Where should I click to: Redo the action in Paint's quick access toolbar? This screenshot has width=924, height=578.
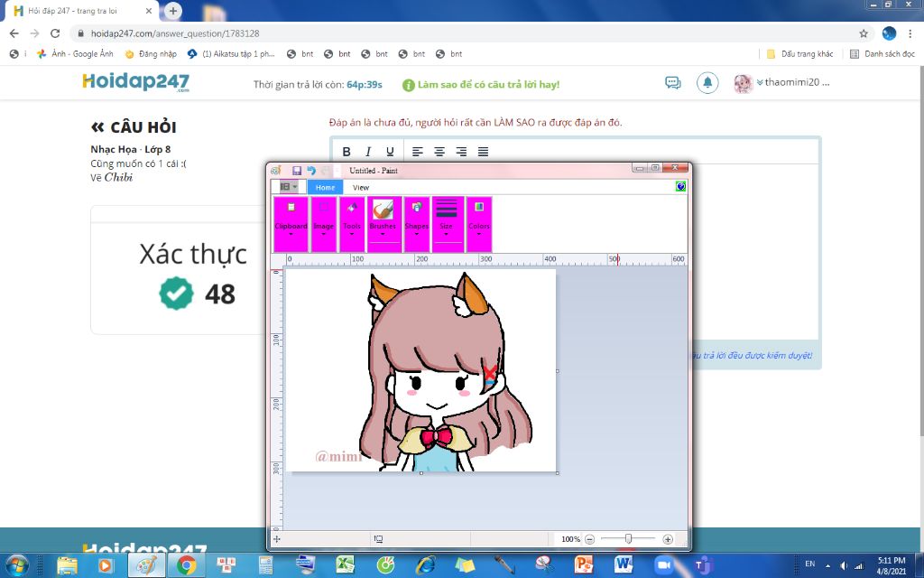tap(325, 171)
